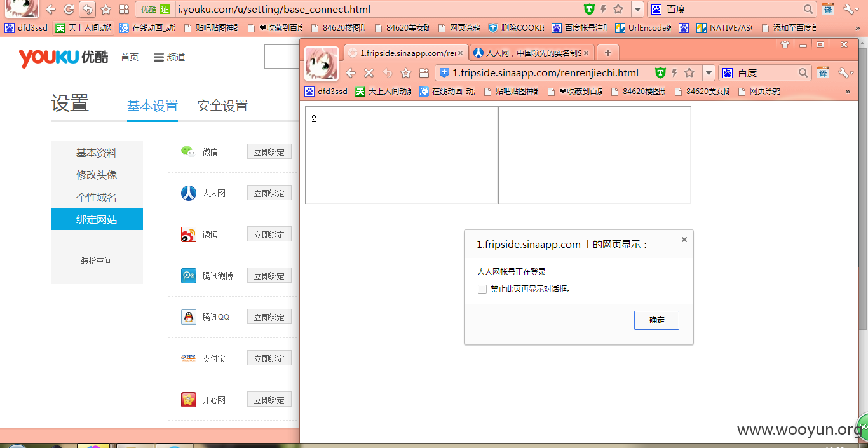The width and height of the screenshot is (868, 448).
Task: Click the 开心网 icon
Action: tap(189, 400)
